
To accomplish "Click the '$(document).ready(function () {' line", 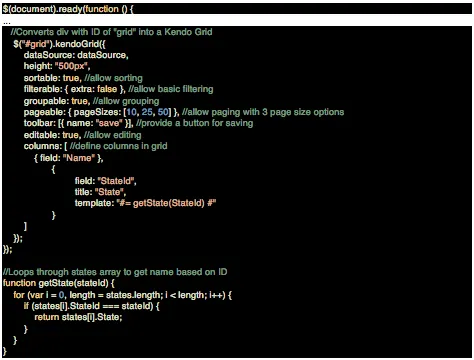I will pos(68,9).
